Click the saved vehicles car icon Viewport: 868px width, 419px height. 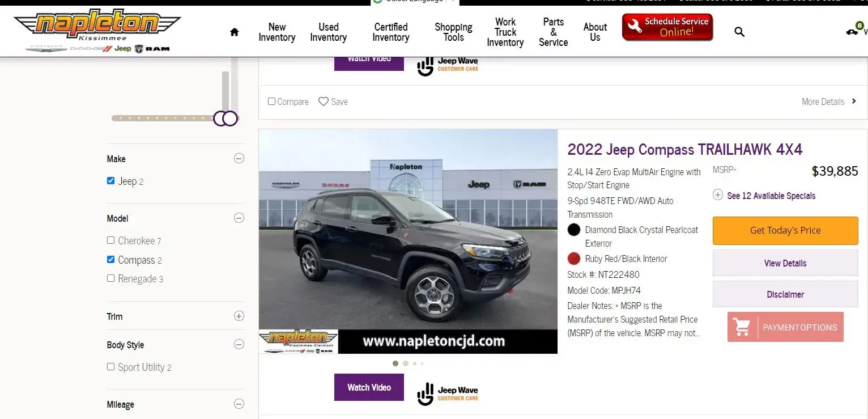click(852, 32)
